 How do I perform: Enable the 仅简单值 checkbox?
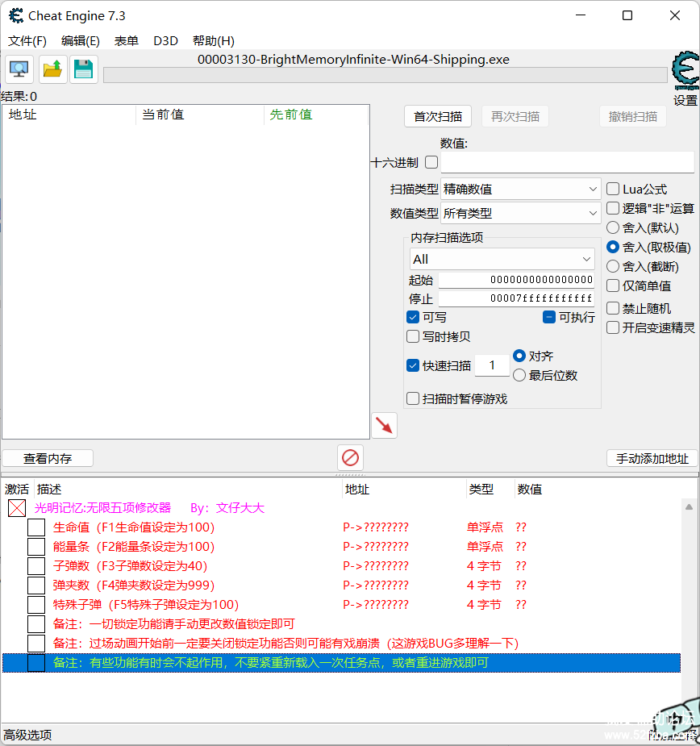[x=613, y=285]
